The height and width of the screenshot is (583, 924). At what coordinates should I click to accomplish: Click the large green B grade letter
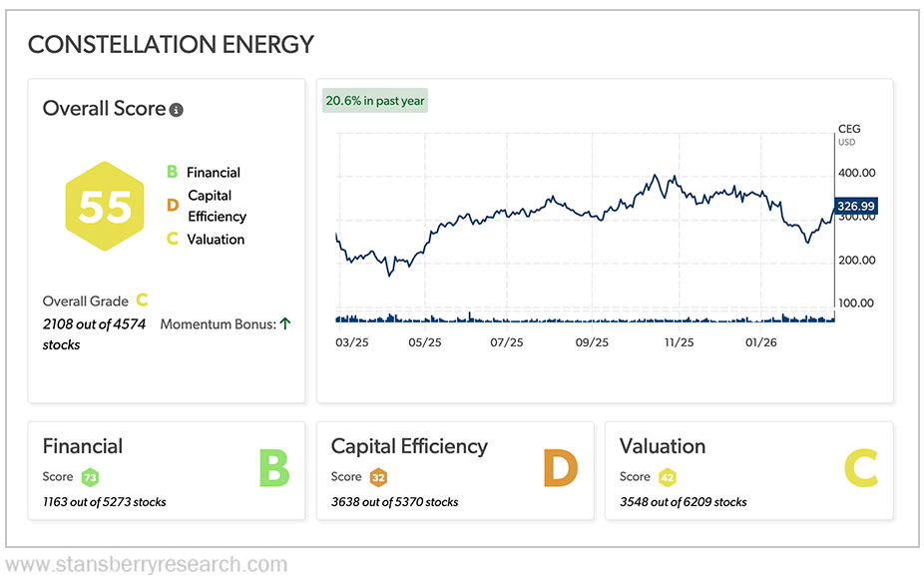pos(274,468)
